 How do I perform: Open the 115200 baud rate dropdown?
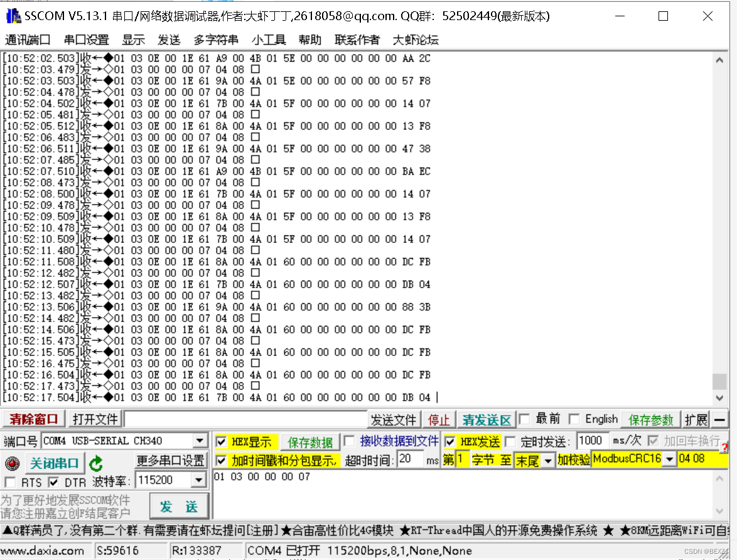pos(199,480)
